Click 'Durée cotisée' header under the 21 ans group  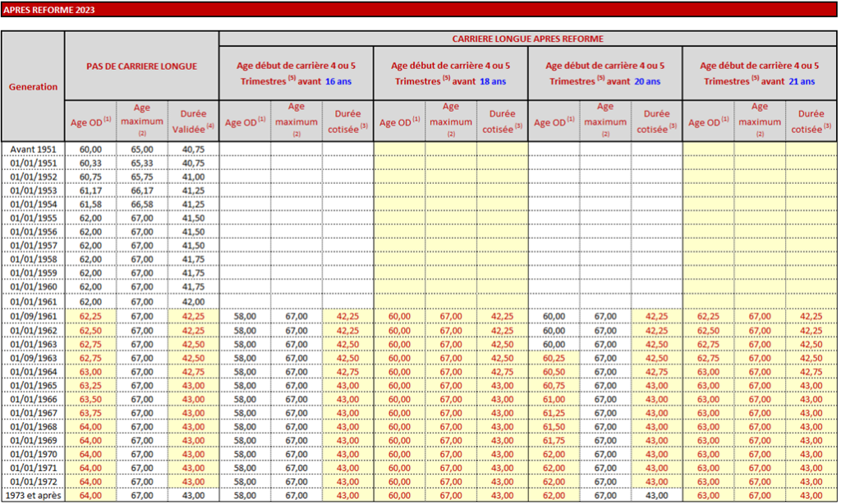pos(811,121)
